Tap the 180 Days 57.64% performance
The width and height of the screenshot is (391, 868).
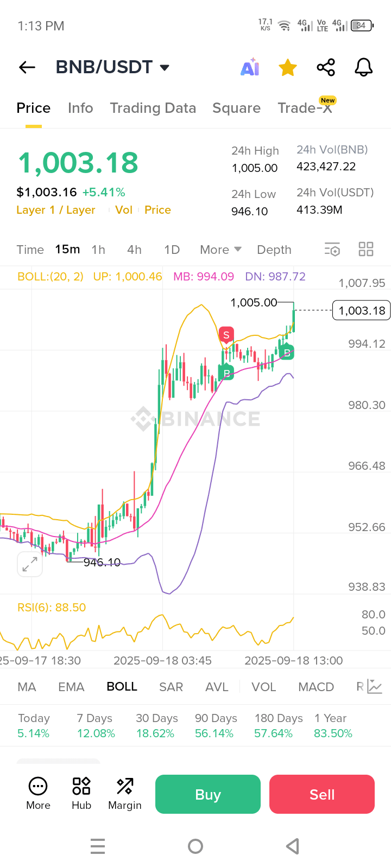[279, 726]
